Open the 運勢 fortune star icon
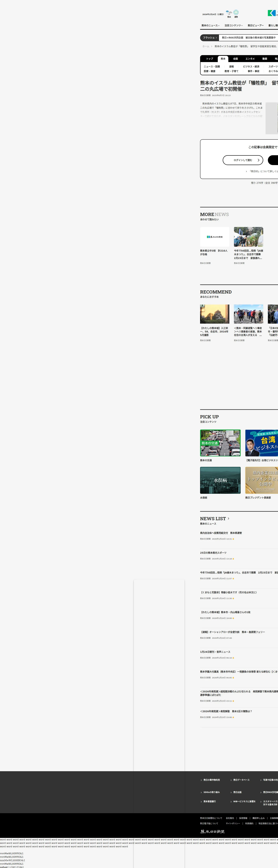278x868 pixels. coord(236,12)
